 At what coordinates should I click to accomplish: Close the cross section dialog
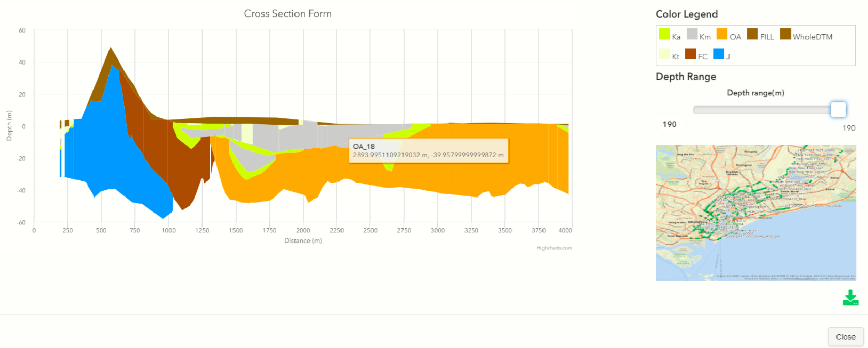(846, 337)
